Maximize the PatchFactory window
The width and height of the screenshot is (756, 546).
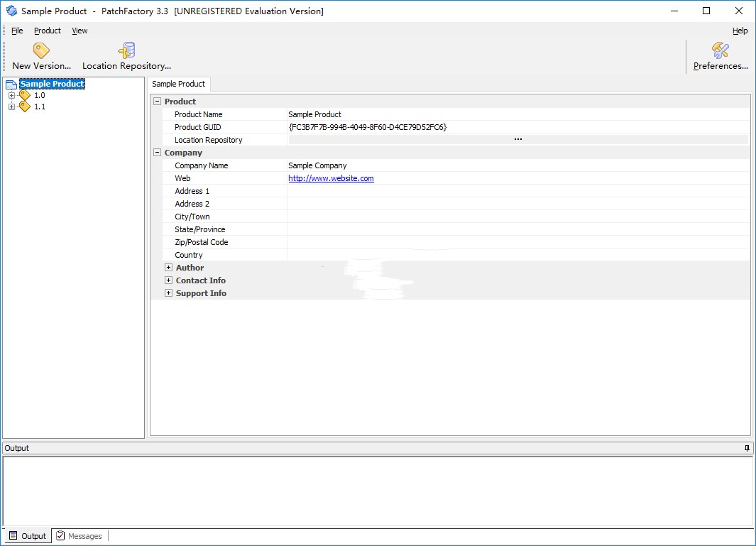click(x=706, y=11)
